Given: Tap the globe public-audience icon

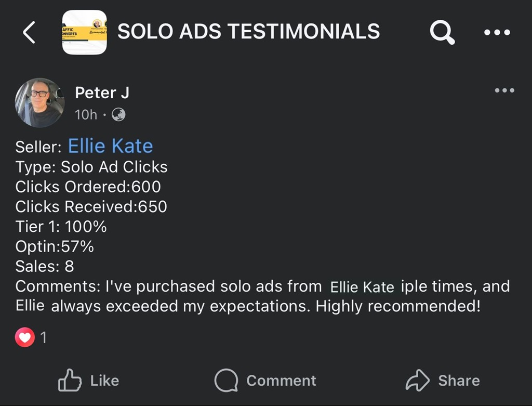Looking at the screenshot, I should pos(118,115).
